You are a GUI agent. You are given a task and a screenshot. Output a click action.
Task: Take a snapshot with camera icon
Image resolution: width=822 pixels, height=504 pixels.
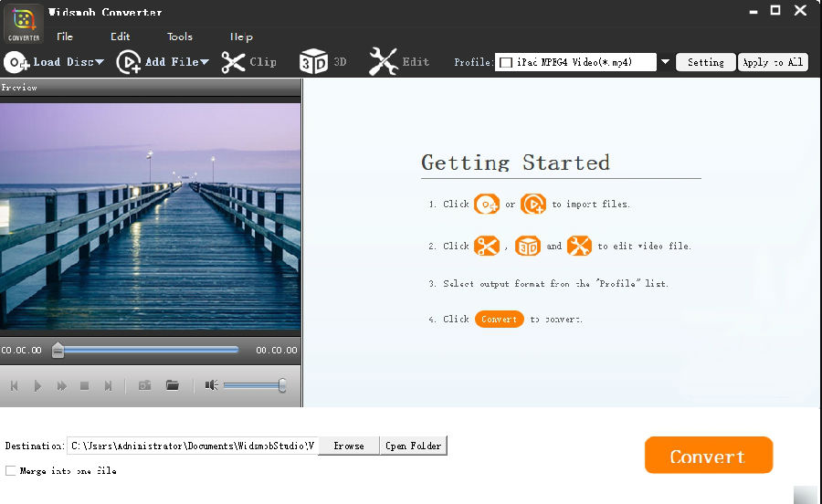tap(144, 386)
